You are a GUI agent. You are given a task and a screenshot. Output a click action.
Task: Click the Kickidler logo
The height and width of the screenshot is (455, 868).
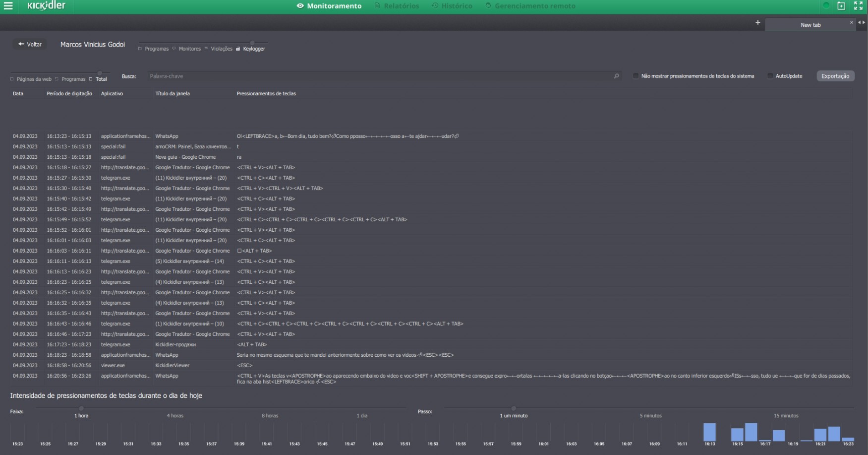[x=47, y=5]
